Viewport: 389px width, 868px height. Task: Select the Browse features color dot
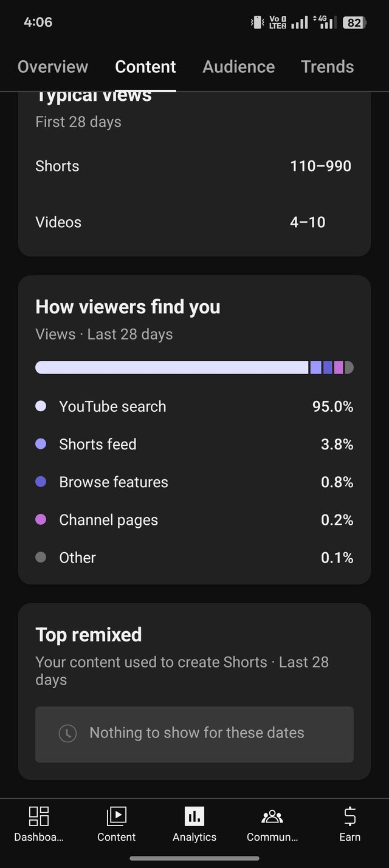41,482
